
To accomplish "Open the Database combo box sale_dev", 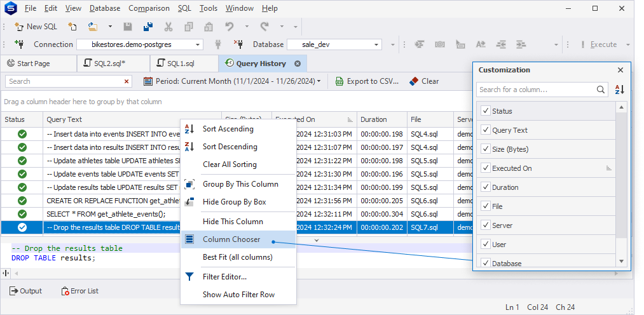I will (334, 44).
